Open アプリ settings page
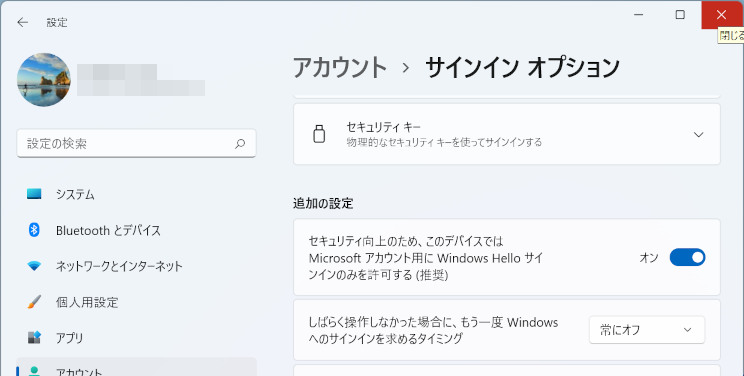744x376 pixels. click(136, 338)
